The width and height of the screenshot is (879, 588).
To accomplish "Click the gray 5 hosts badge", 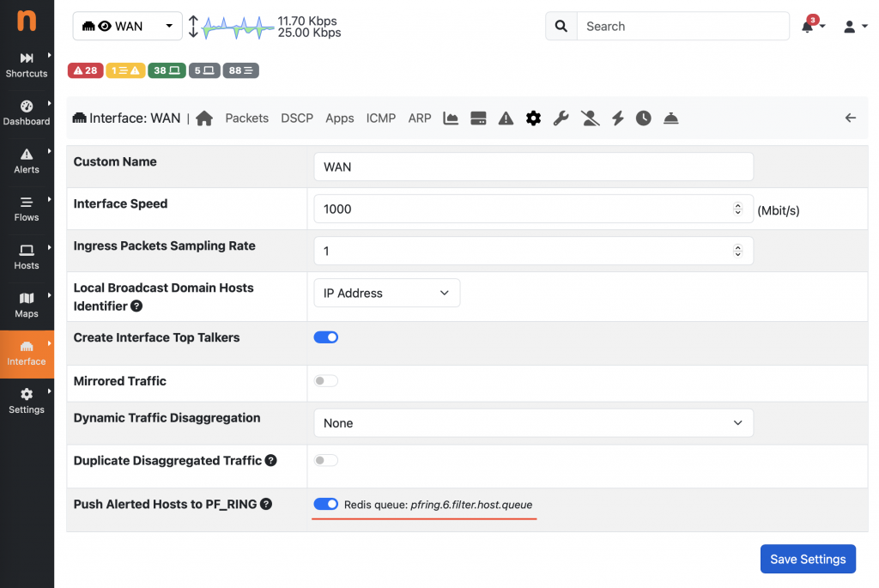I will 204,70.
